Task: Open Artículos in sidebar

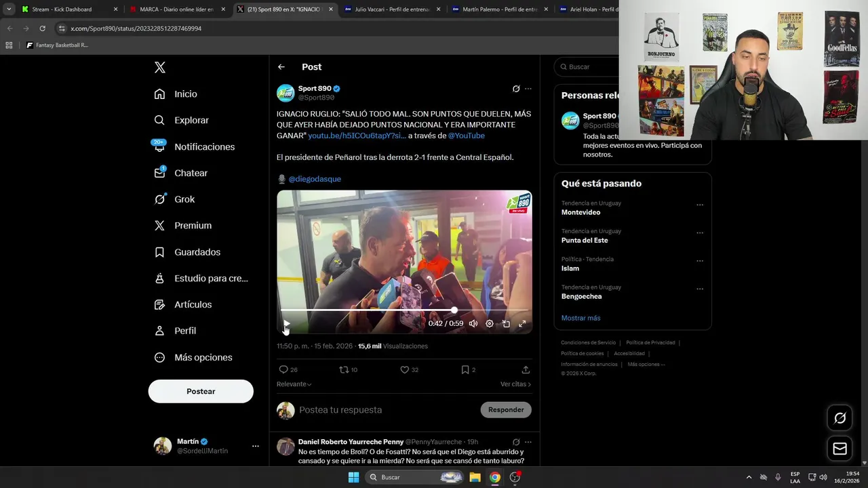Action: 182,304
